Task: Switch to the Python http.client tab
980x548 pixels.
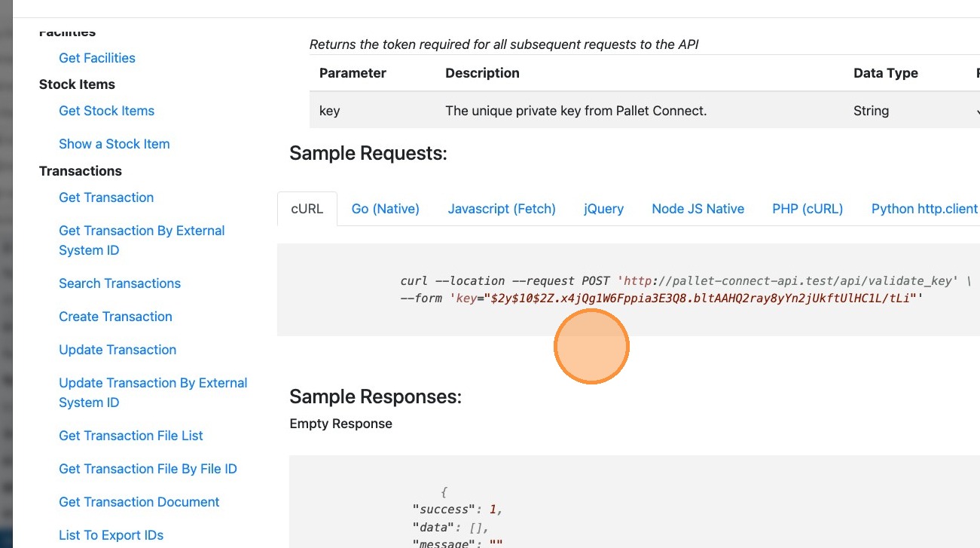Action: pyautogui.click(x=924, y=209)
